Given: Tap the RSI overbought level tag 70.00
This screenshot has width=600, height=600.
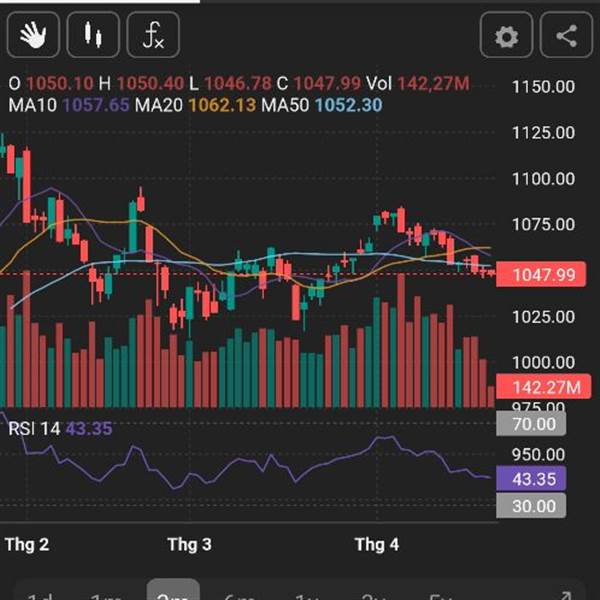Looking at the screenshot, I should point(531,424).
